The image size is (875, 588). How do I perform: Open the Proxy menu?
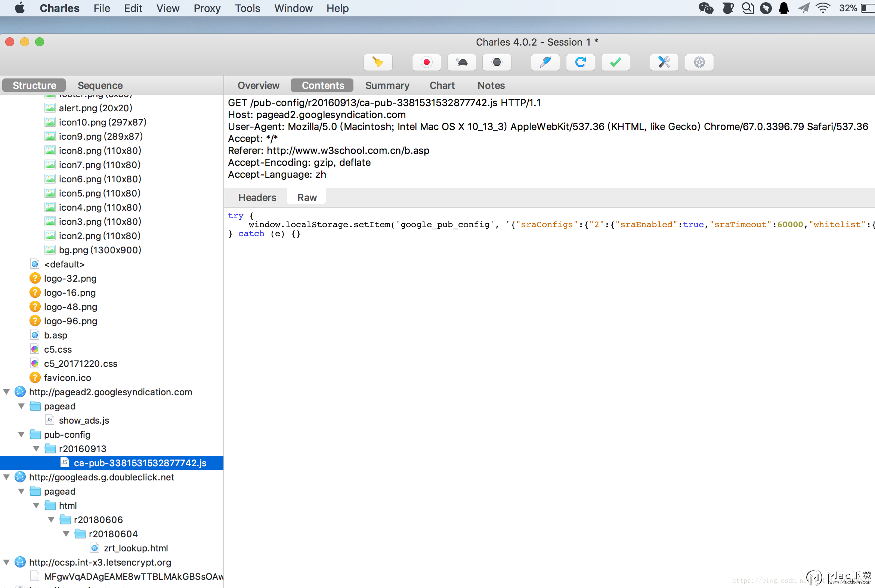click(x=207, y=8)
